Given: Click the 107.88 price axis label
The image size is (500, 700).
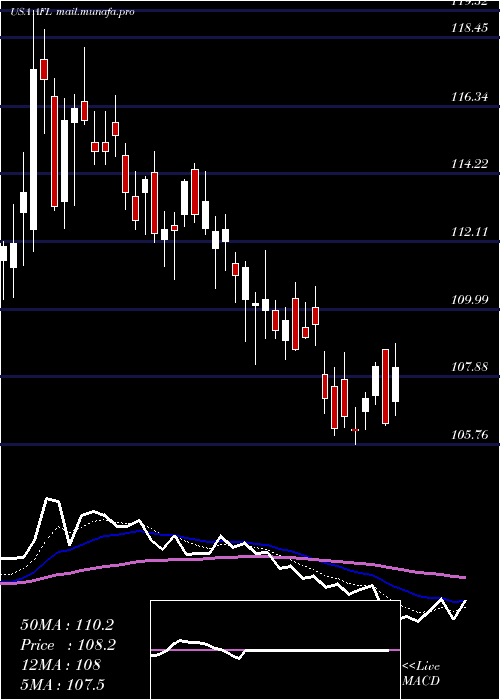Looking at the screenshot, I should (469, 367).
